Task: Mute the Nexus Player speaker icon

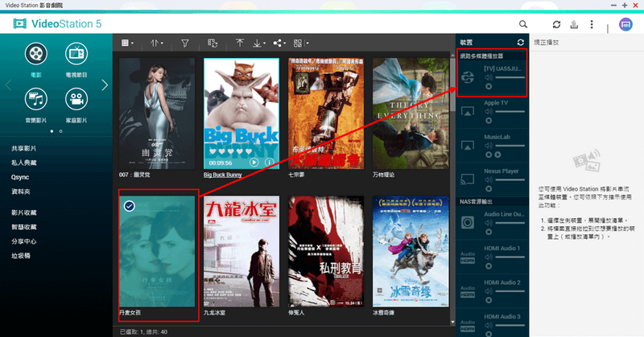Action: pos(489,180)
